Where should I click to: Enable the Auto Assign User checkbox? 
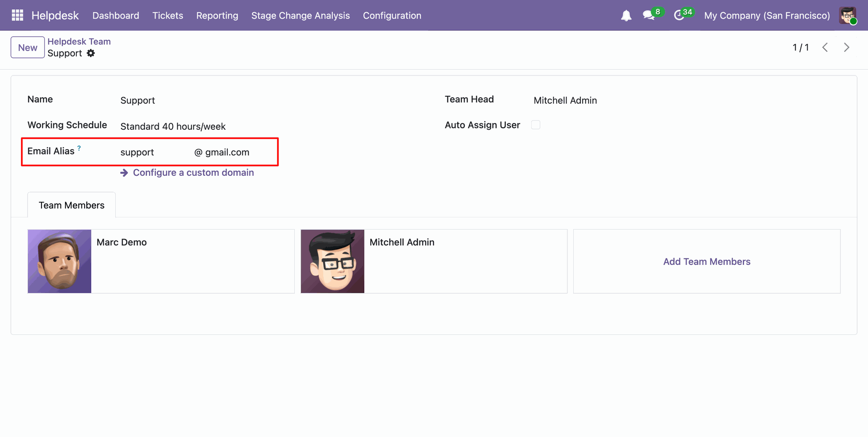pos(536,125)
